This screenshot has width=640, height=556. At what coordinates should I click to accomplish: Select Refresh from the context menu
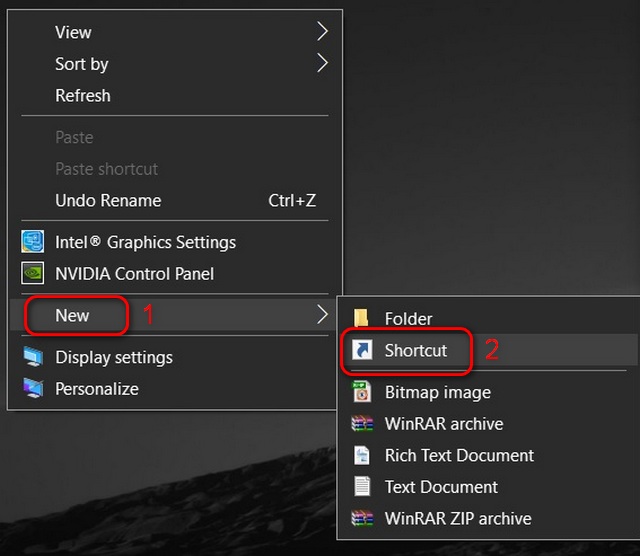(x=83, y=96)
